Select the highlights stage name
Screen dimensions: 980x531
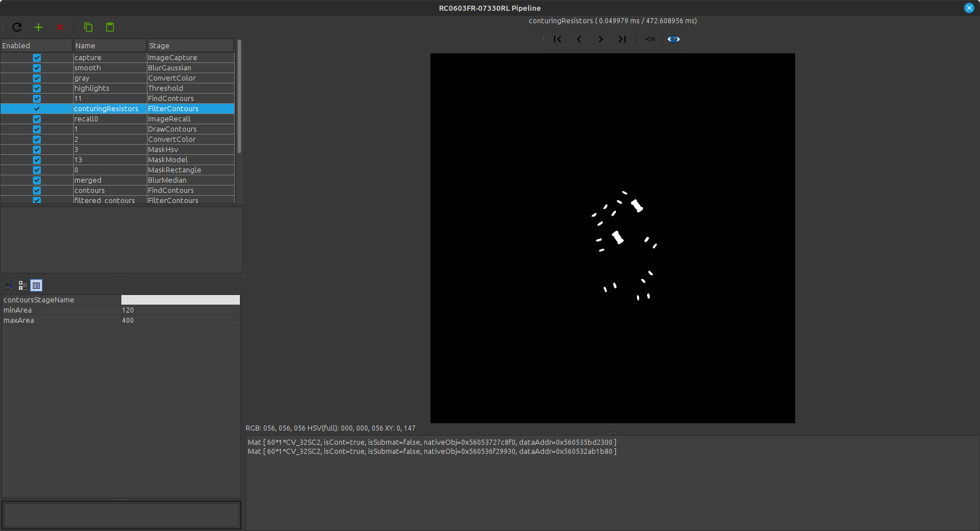click(x=92, y=88)
